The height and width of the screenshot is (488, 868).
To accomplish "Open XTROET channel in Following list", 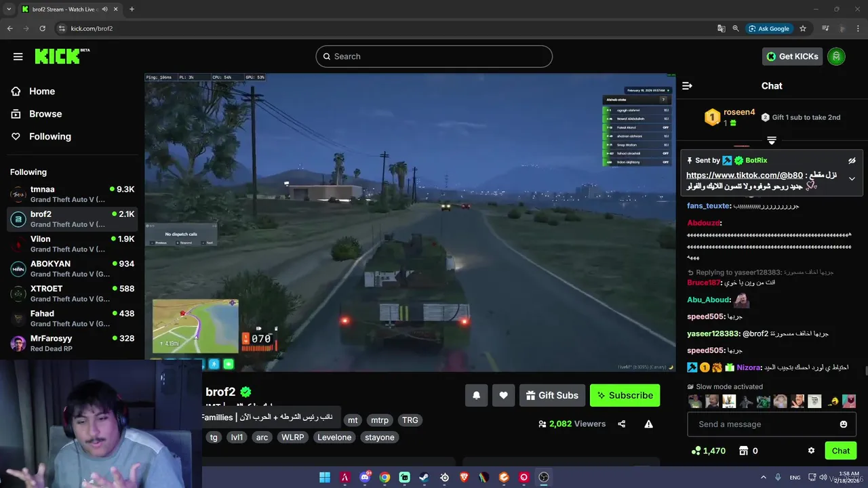I will [x=72, y=293].
